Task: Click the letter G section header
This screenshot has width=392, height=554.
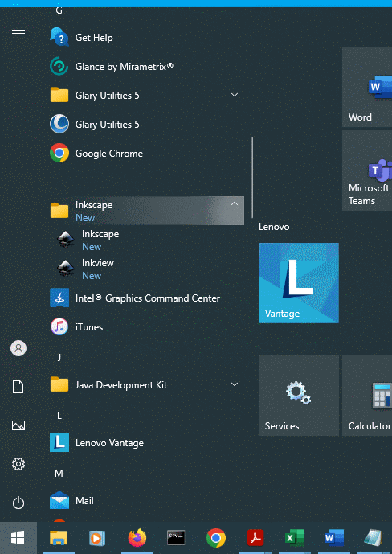Action: [x=59, y=11]
